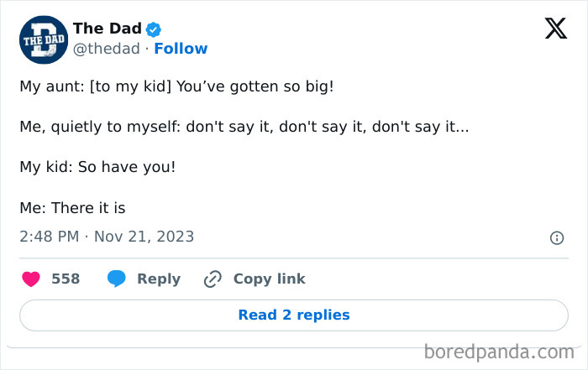Click The Dad display name
The width and height of the screenshot is (588, 370).
tap(107, 29)
